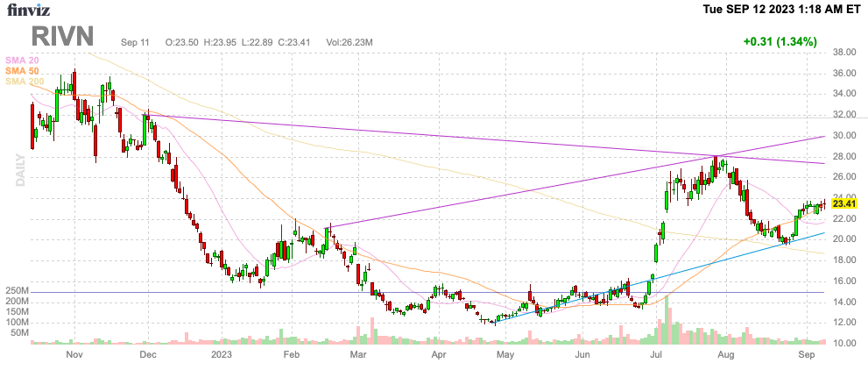Viewport: 868px width, 370px height.
Task: Click the Sep 11 date label
Action: coord(136,42)
